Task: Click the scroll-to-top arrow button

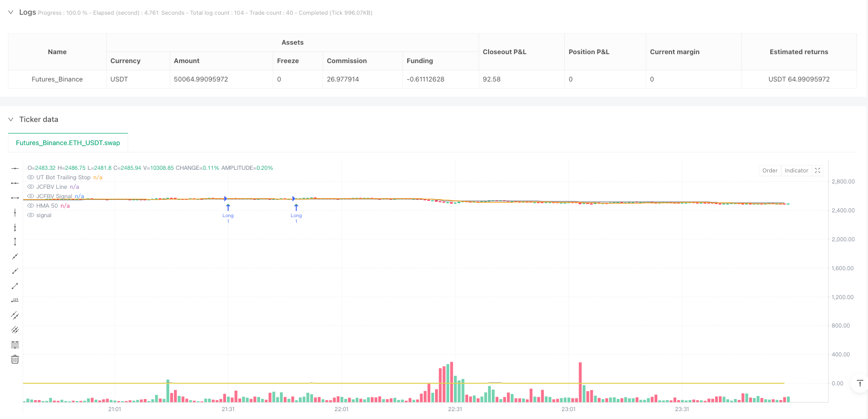Action: click(860, 383)
